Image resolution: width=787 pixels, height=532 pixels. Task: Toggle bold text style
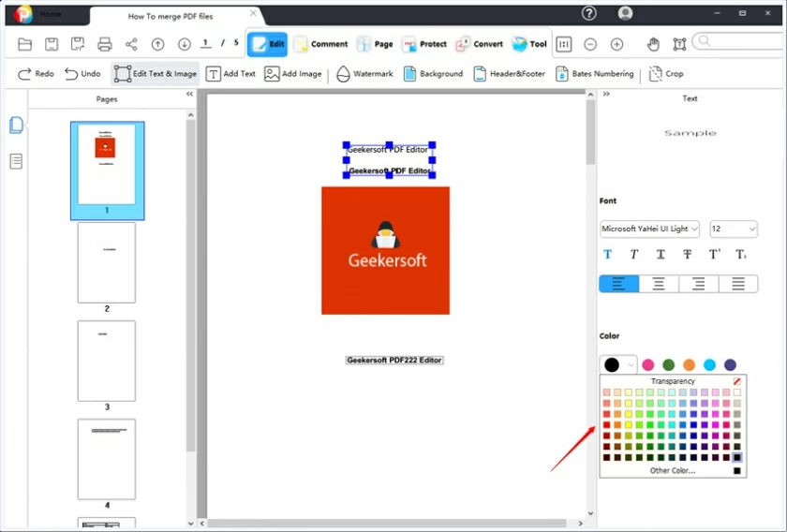pos(607,255)
